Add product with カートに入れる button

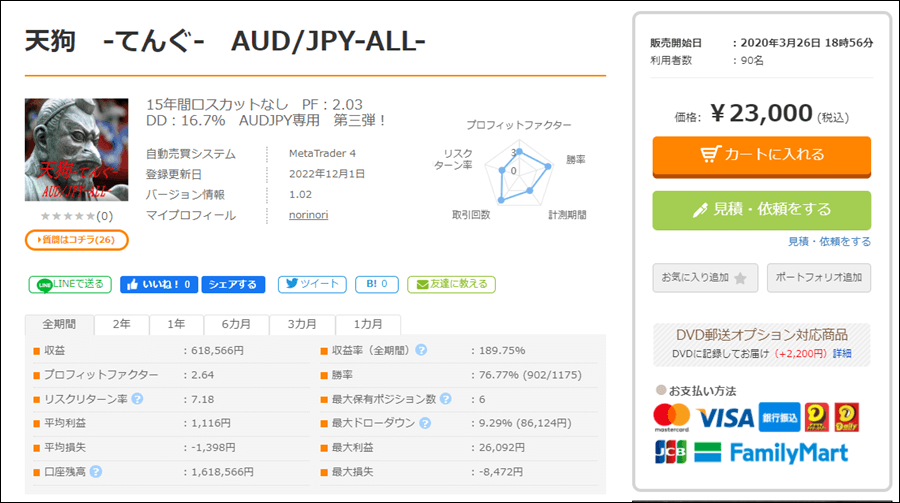click(762, 156)
